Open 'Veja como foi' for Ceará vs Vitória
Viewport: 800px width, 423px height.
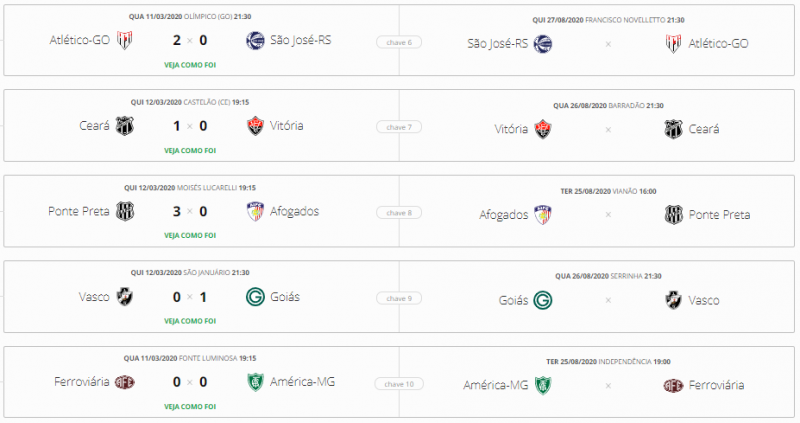tap(190, 150)
